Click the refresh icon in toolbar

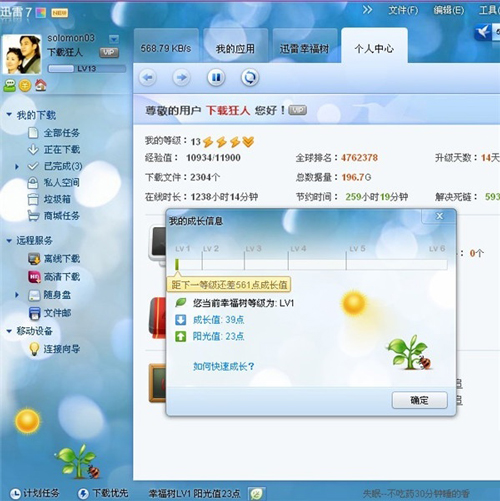pyautogui.click(x=250, y=78)
